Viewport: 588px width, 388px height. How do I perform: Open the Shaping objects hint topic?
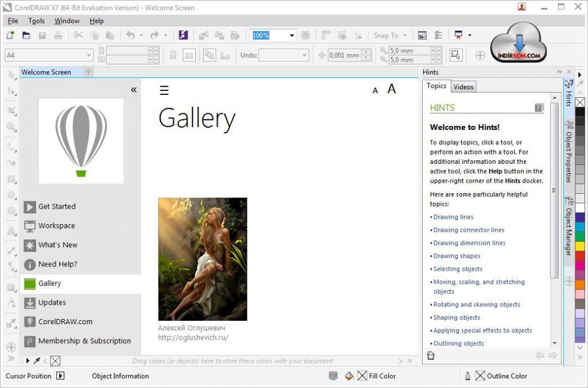coord(457,317)
